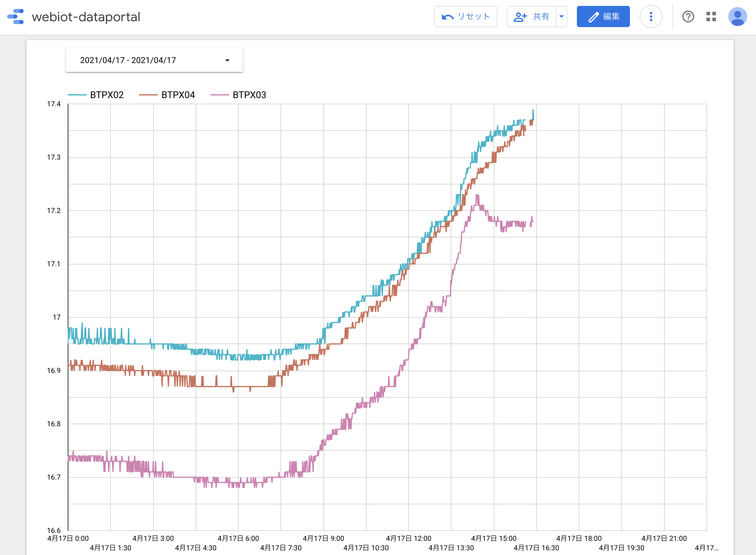Click the 共有 share button

(x=541, y=16)
